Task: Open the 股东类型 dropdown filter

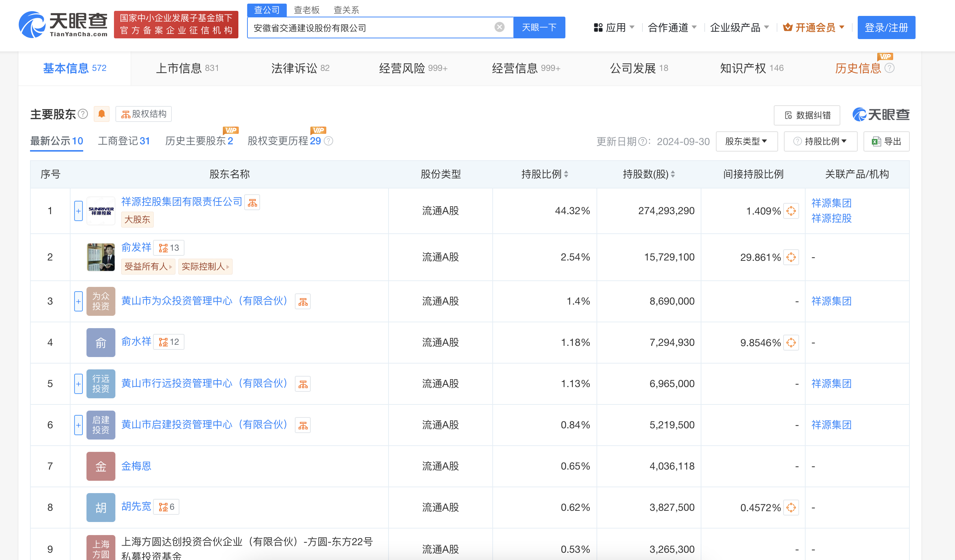Action: pyautogui.click(x=746, y=141)
